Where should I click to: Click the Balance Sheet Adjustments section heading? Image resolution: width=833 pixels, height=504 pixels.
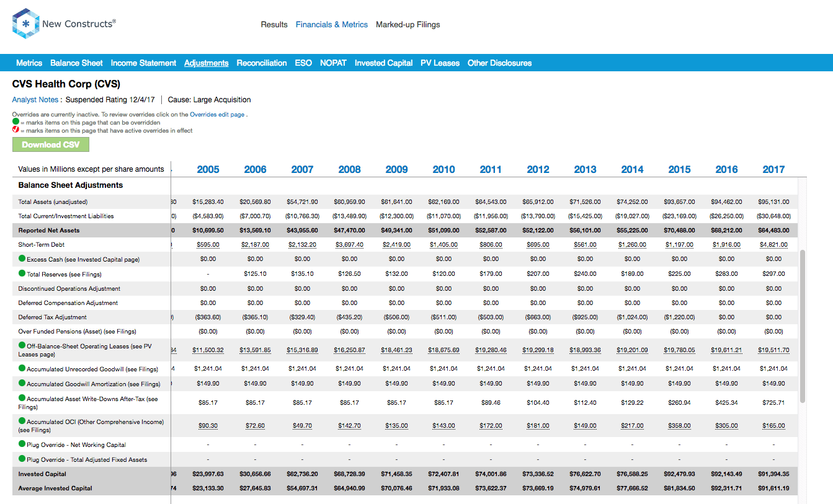71,185
